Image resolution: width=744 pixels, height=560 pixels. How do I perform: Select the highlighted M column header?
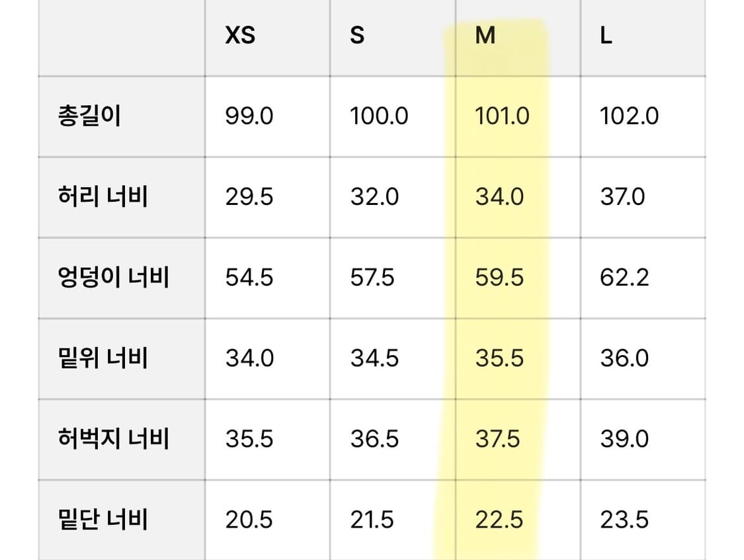click(485, 36)
